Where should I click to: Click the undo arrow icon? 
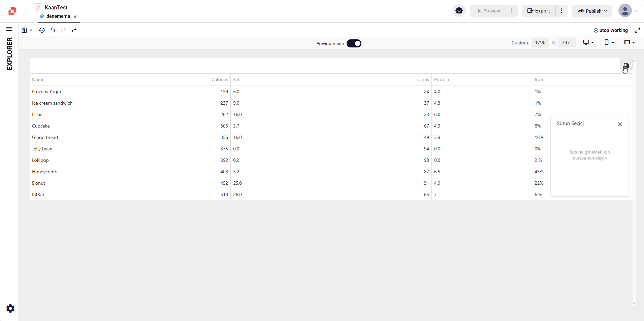[53, 30]
